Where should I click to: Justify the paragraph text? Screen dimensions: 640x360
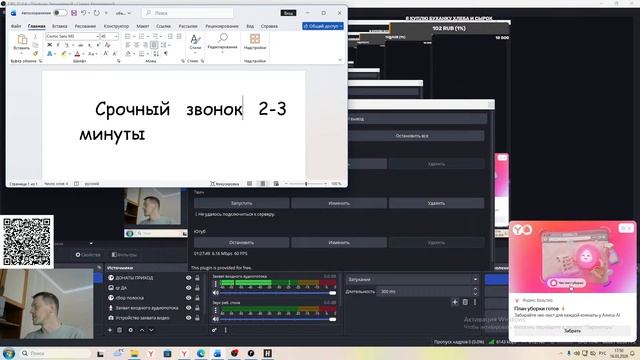(x=154, y=45)
